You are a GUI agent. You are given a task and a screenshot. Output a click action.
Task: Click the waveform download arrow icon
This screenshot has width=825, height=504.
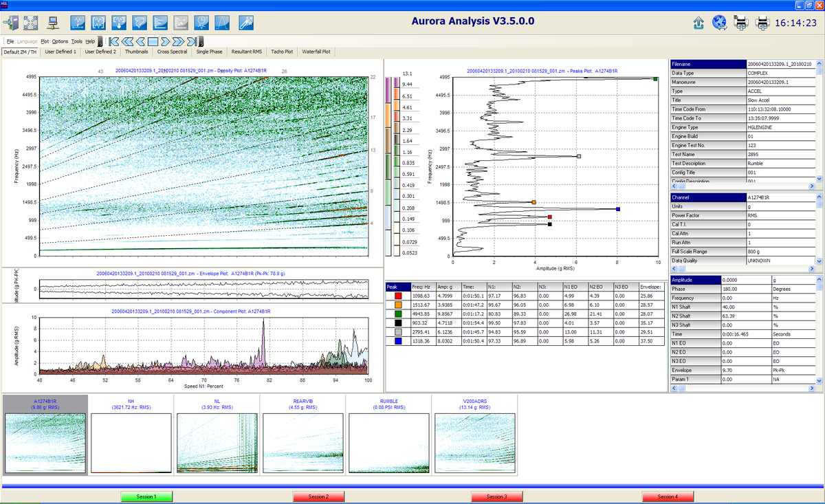119,22
